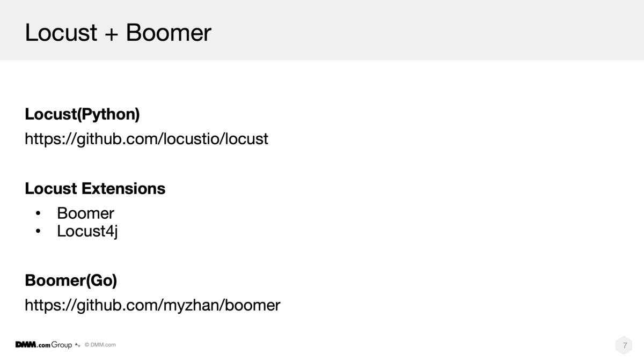
Task: Click the copyright symbol before DMM.com
Action: point(86,345)
